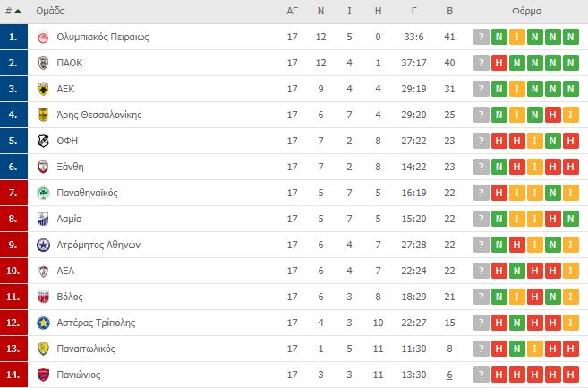Click the Πανιώνιος team crest
588x388 pixels.
43,375
